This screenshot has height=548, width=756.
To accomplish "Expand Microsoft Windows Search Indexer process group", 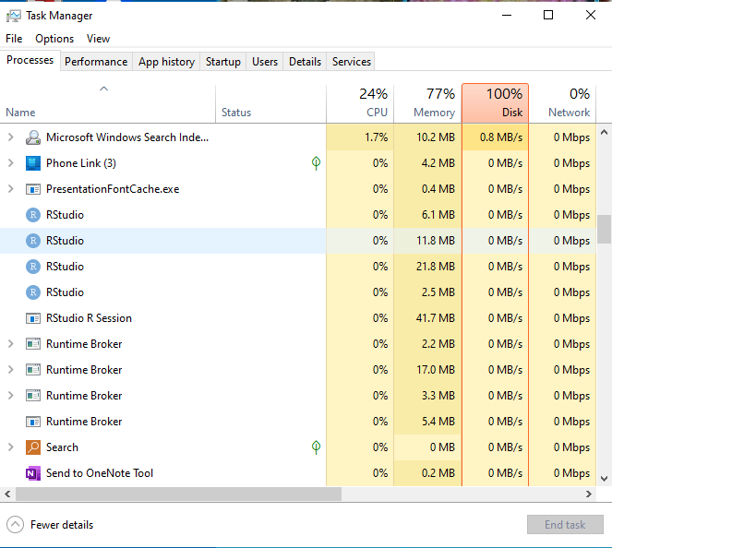I will [x=10, y=137].
